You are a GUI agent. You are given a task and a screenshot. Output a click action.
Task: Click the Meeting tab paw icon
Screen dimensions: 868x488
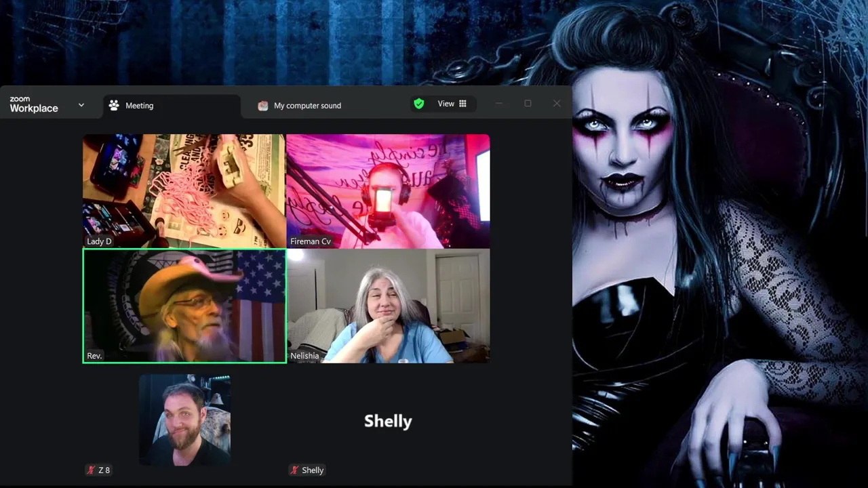[114, 106]
